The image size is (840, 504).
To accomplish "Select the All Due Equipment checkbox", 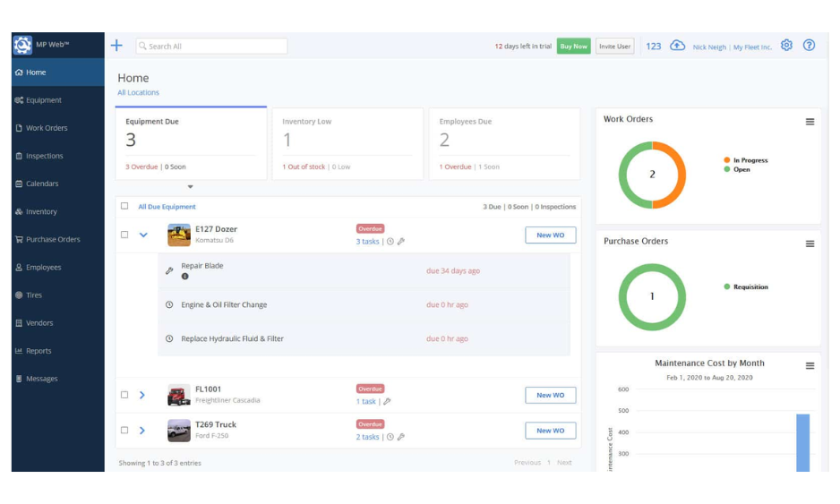I will [x=124, y=207].
